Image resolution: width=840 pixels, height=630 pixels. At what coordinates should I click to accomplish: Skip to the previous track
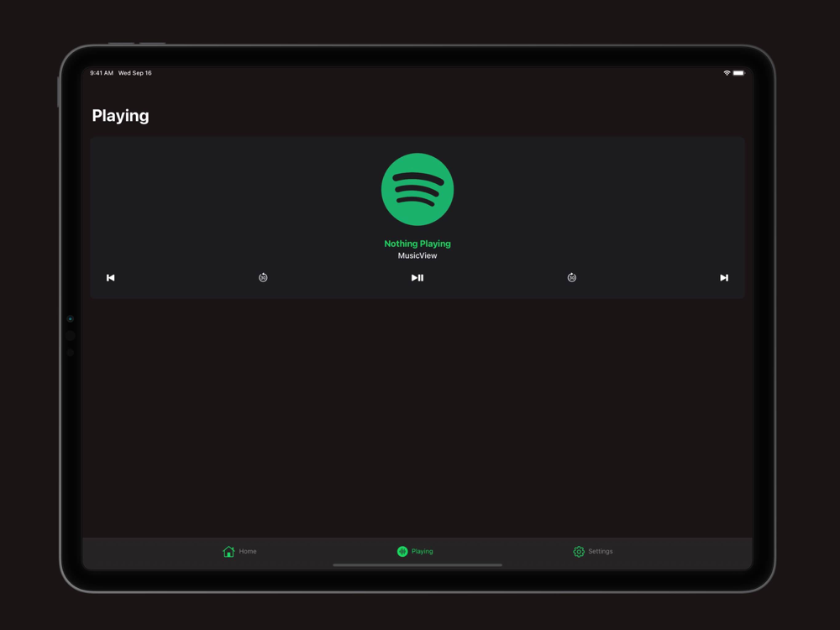[110, 277]
